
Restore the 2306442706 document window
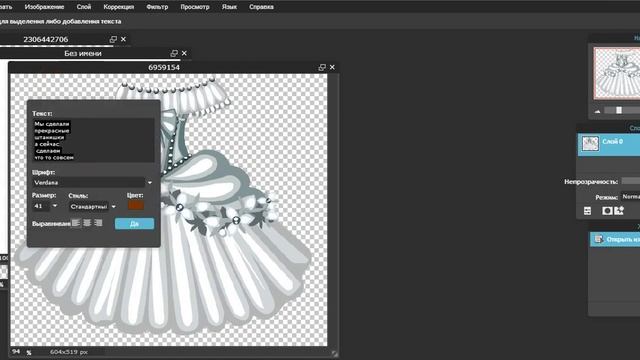pyautogui.click(x=113, y=39)
